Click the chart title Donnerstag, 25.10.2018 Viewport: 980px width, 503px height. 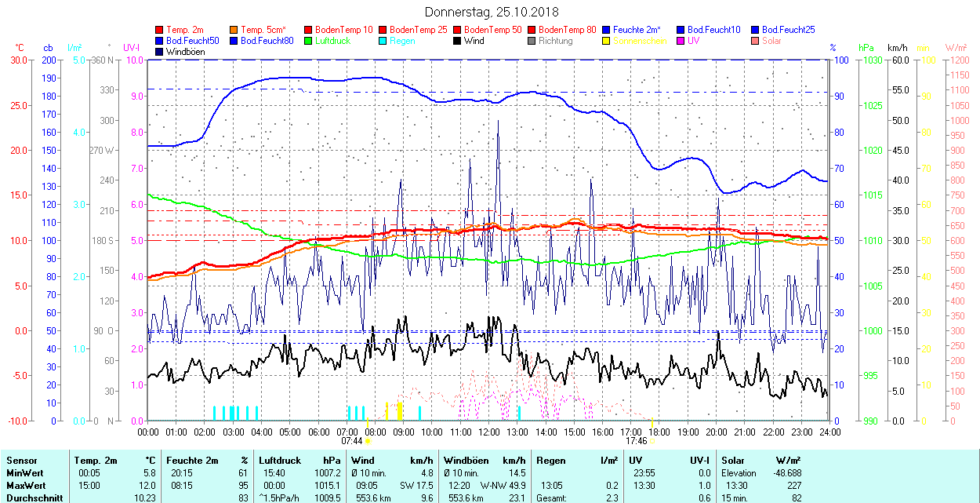coord(490,12)
